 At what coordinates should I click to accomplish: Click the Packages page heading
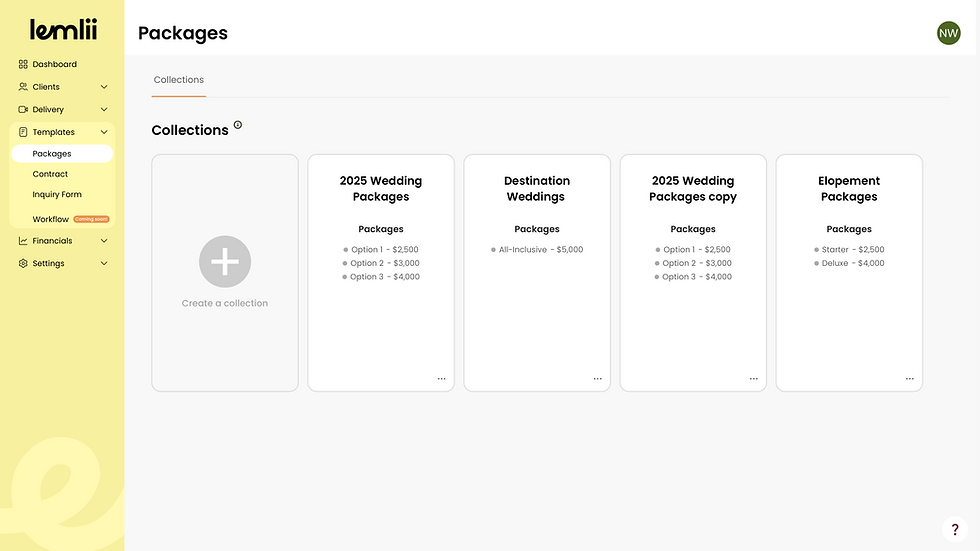coord(182,33)
